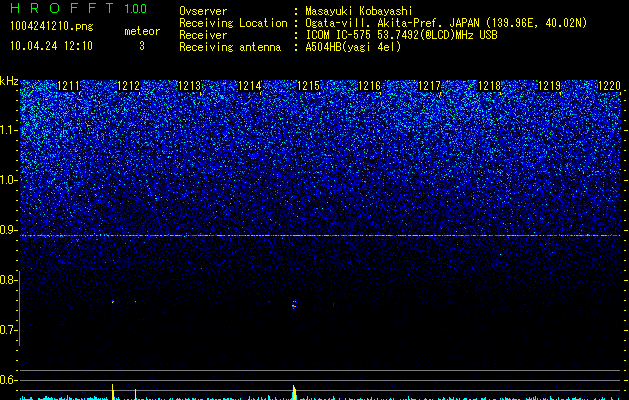Click the 'Receiving Location' label

click(233, 23)
